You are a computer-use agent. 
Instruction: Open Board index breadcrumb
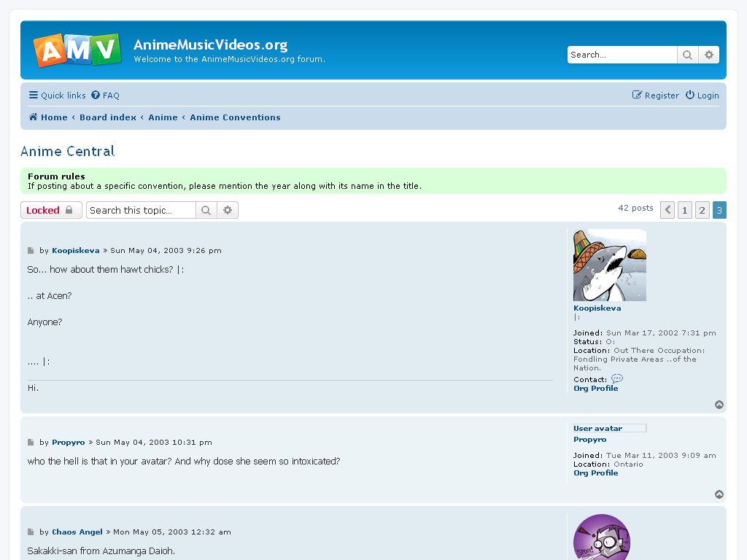[x=108, y=117]
